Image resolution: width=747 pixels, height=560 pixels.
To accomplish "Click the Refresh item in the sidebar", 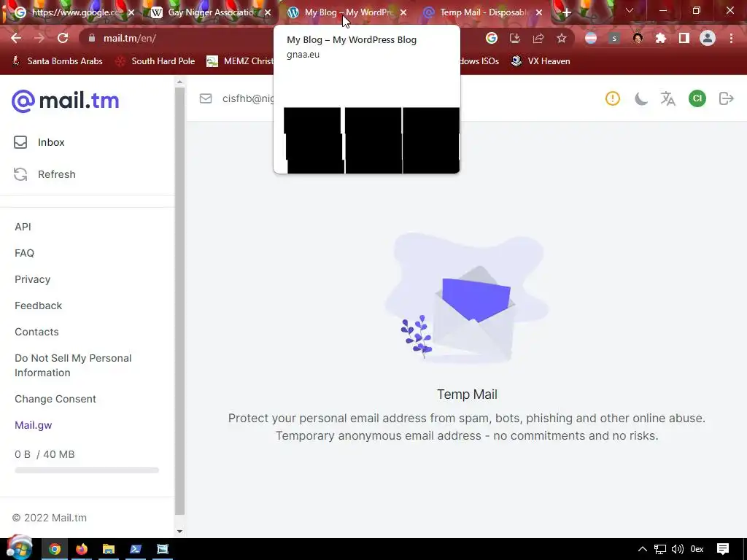I will 57,174.
